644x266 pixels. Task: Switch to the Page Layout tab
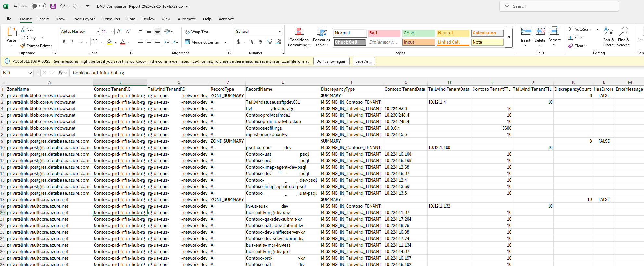coord(84,19)
